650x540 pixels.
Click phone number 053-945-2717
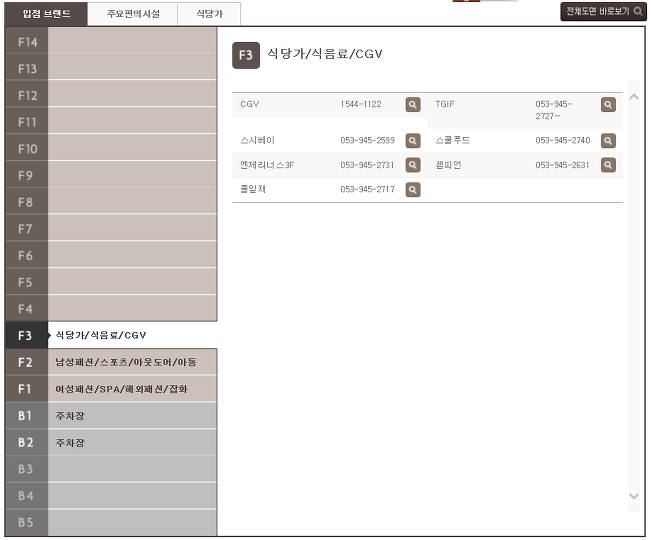[367, 189]
